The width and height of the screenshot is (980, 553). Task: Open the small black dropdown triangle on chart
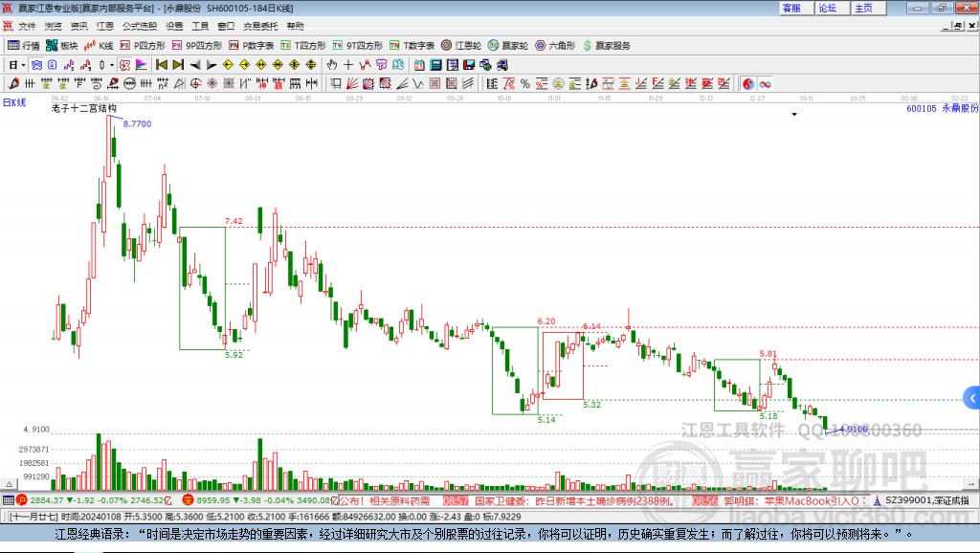[794, 115]
